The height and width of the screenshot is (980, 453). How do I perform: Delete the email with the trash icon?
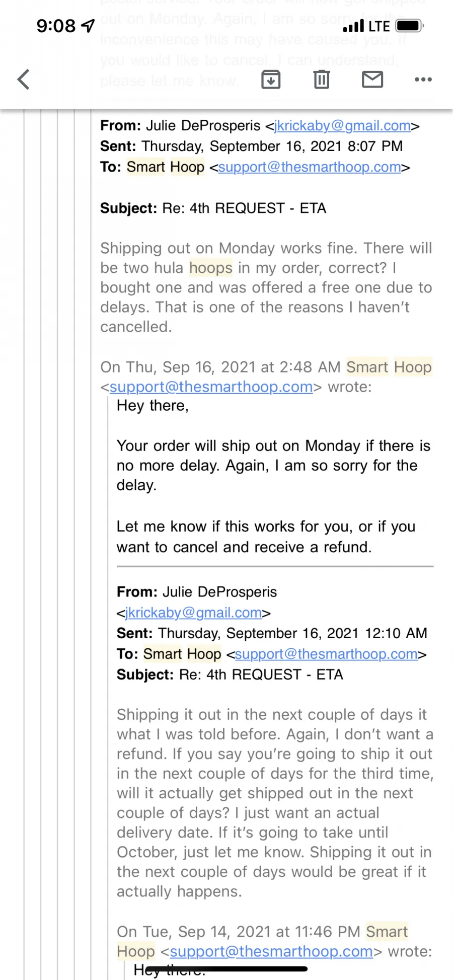pyautogui.click(x=322, y=80)
